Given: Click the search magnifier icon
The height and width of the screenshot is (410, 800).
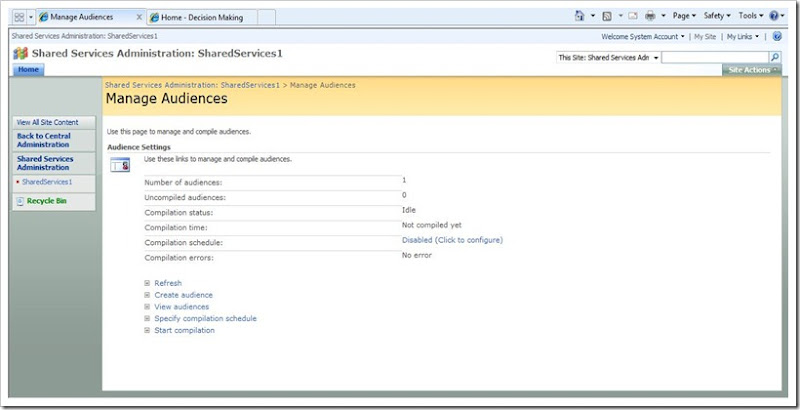Looking at the screenshot, I should [774, 58].
